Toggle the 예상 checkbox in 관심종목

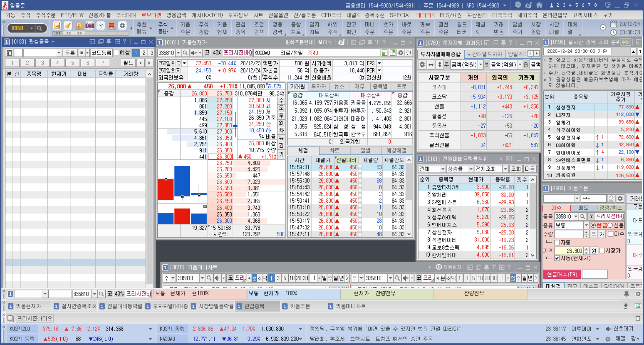click(116, 53)
